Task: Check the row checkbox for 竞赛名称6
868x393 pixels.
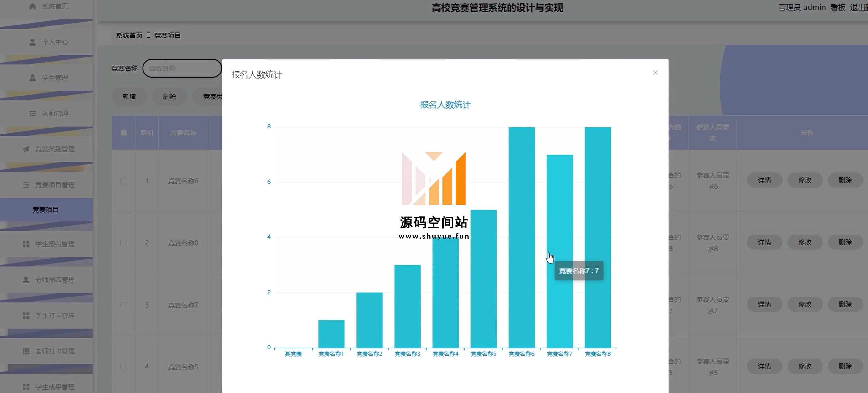Action: (124, 181)
